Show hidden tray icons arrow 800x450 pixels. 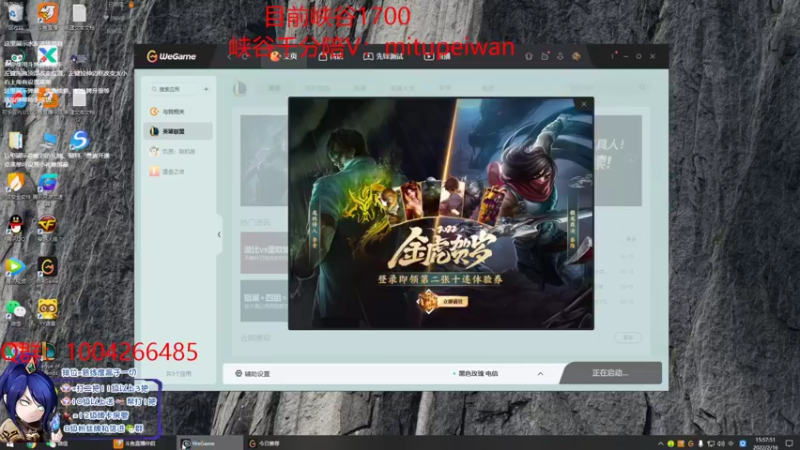tap(660, 443)
